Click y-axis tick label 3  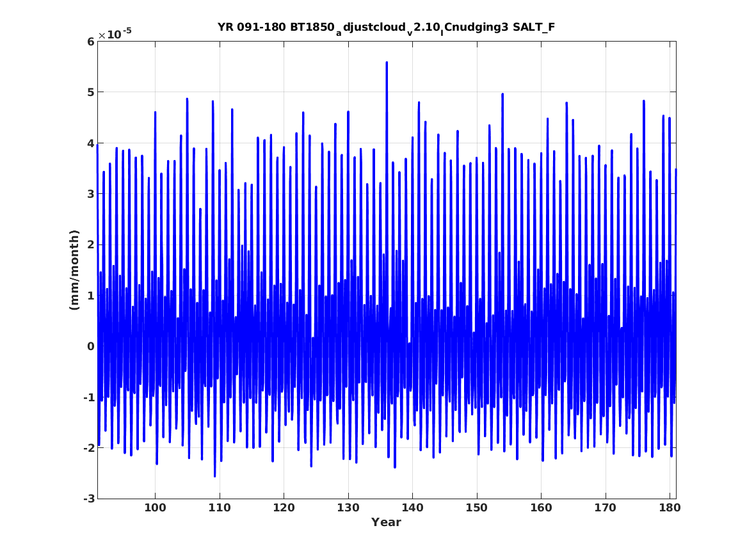tap(90, 194)
